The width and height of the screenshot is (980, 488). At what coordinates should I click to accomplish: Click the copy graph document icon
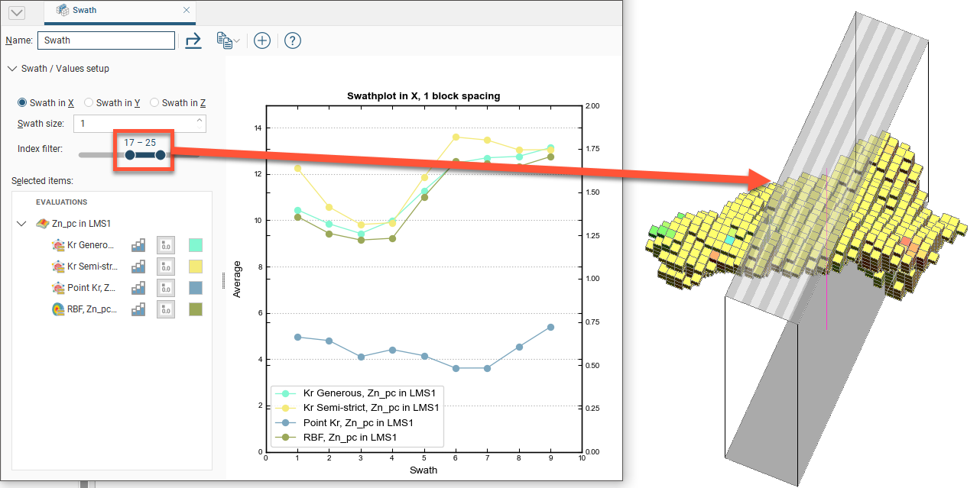point(225,40)
